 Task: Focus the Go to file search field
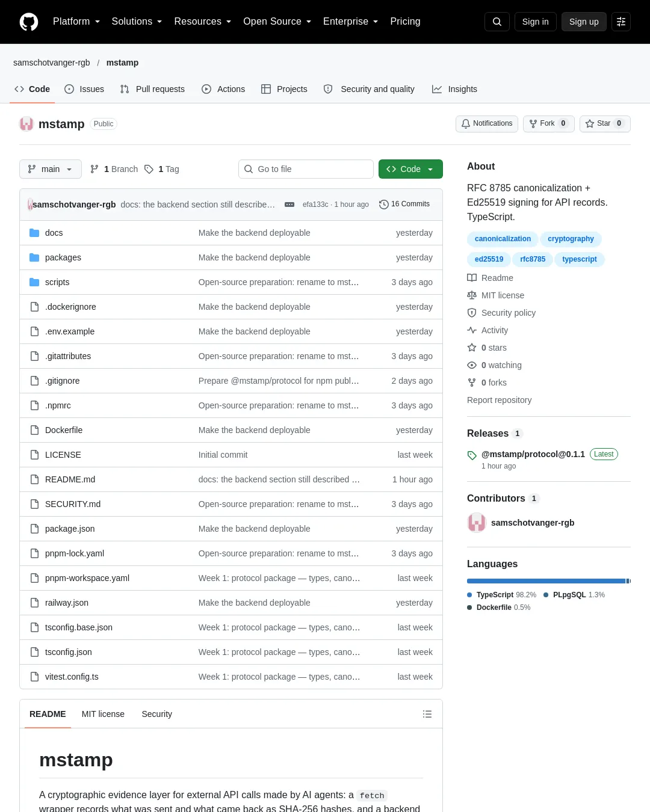coord(306,169)
